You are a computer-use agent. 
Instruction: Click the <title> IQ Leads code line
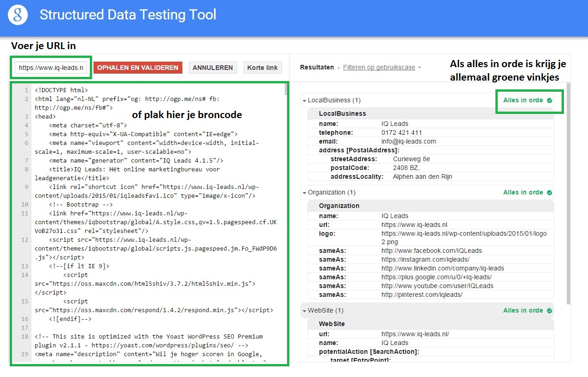pyautogui.click(x=127, y=174)
